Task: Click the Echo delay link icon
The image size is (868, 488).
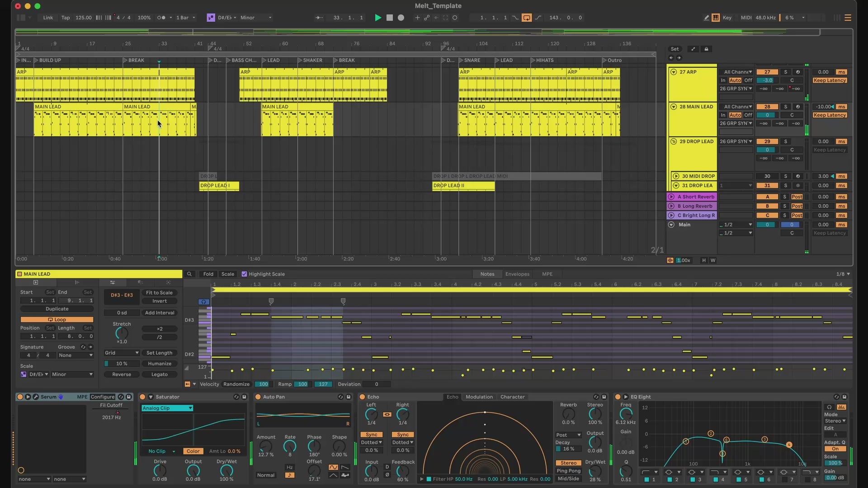Action: pos(387,414)
